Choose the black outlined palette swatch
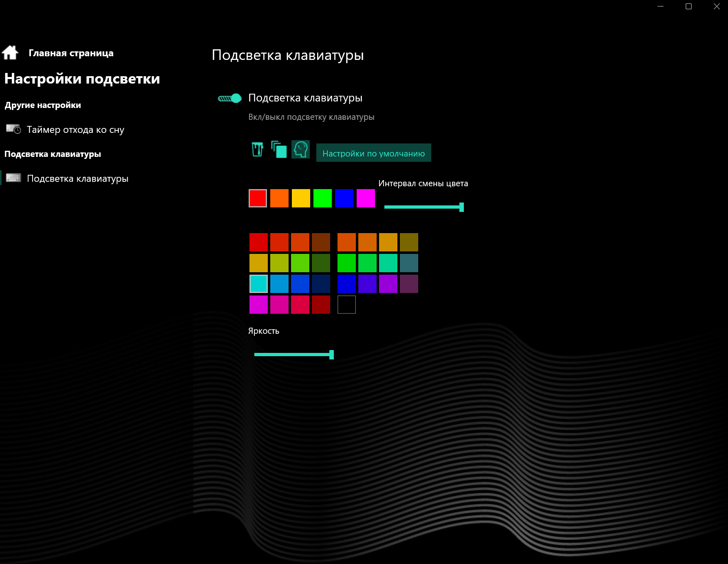Viewport: 728px width, 564px height. point(347,304)
